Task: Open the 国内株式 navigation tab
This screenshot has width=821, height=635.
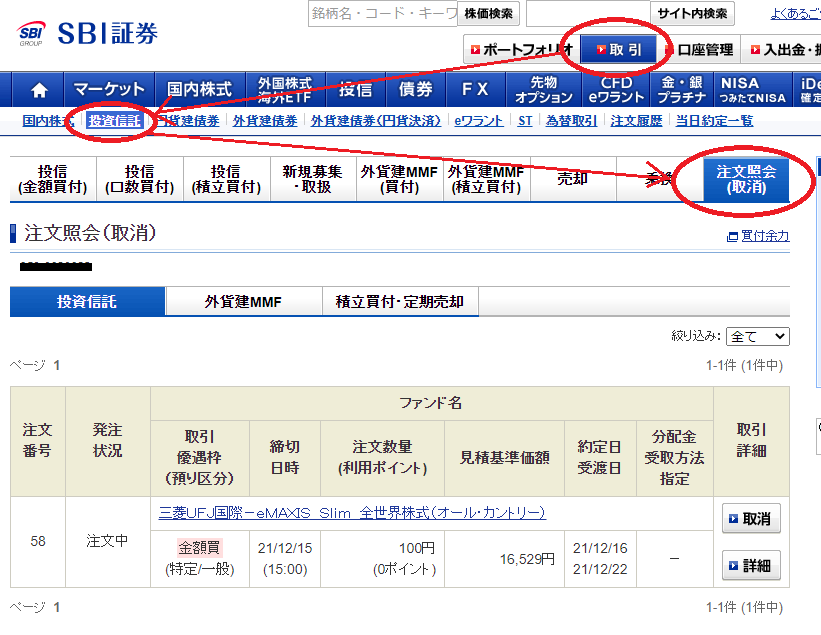Action: coord(199,90)
